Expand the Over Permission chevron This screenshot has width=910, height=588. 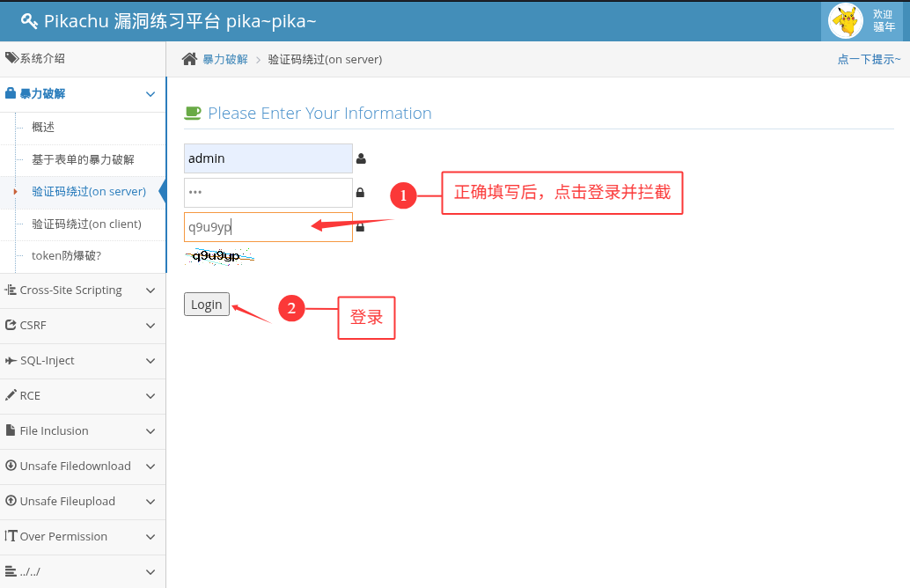pyautogui.click(x=150, y=537)
